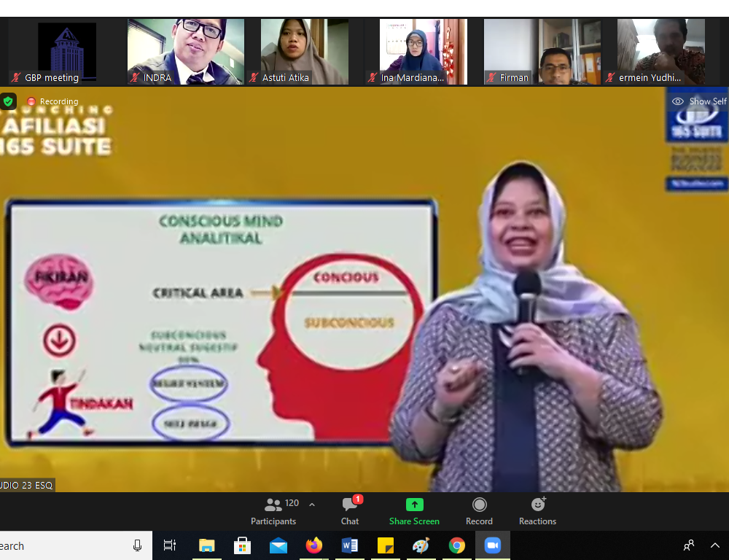Click the microphone icon in the search box

[x=137, y=545]
